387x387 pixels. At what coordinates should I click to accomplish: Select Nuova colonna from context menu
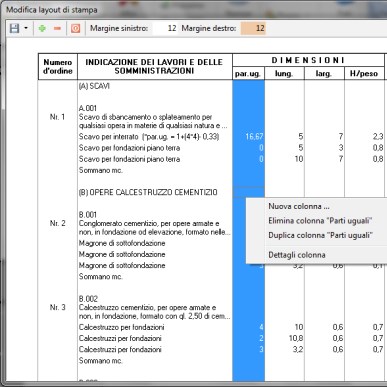point(299,206)
